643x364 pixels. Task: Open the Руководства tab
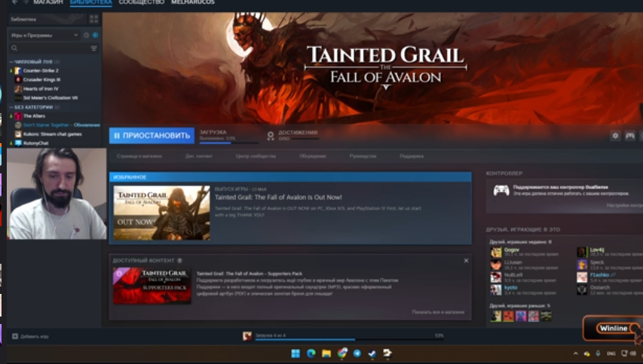(x=363, y=156)
